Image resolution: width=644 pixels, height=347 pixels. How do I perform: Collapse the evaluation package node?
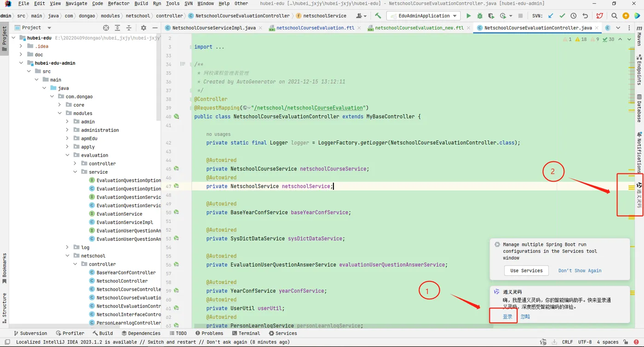pyautogui.click(x=67, y=155)
